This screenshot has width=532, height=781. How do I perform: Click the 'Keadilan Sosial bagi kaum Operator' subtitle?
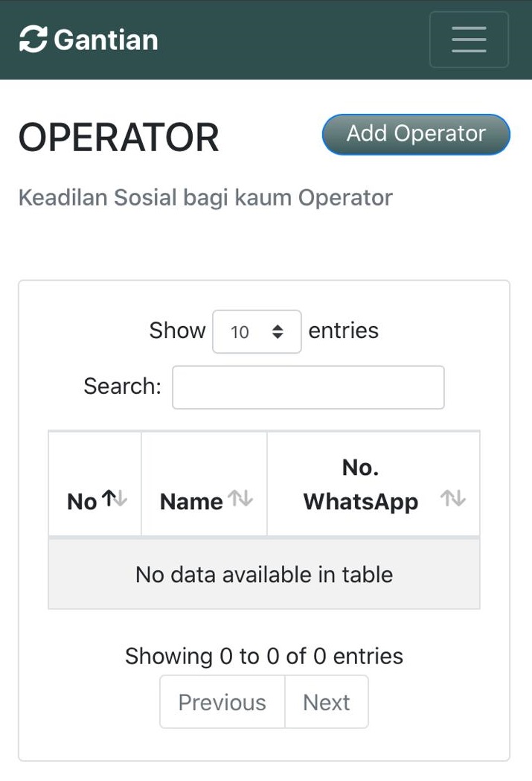click(205, 198)
